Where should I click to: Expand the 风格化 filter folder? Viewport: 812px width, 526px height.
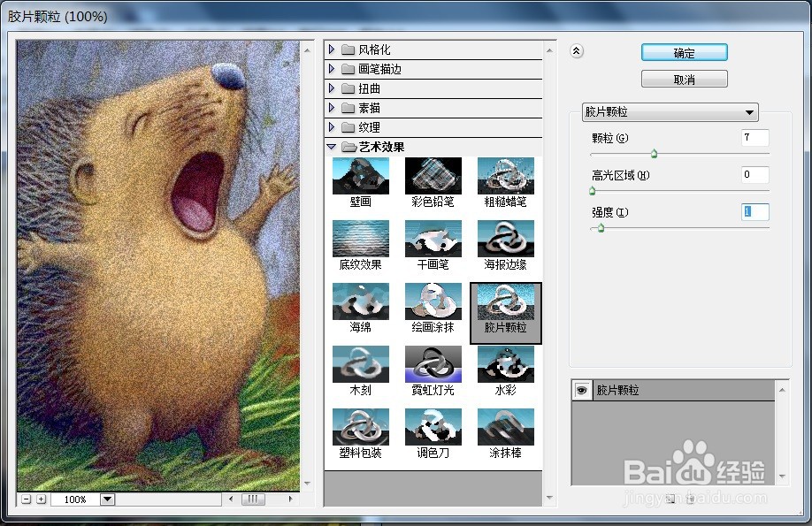coord(332,50)
